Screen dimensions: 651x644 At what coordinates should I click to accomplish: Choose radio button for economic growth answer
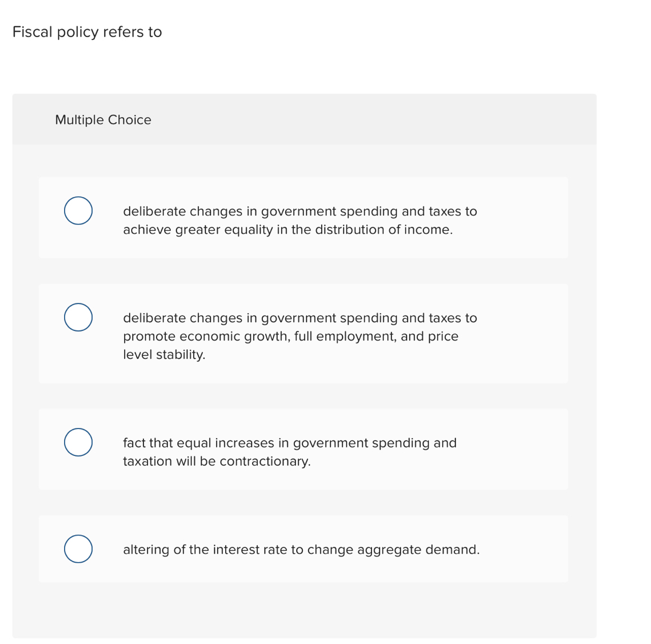click(x=78, y=317)
